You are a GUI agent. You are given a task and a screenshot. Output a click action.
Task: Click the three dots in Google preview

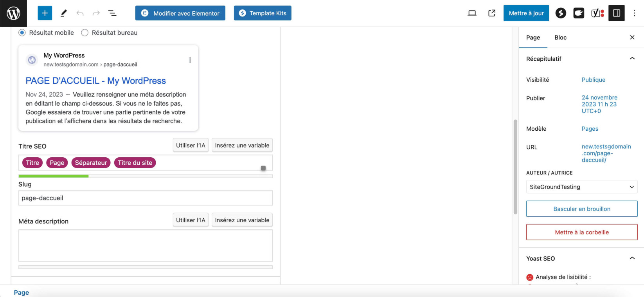click(x=190, y=60)
